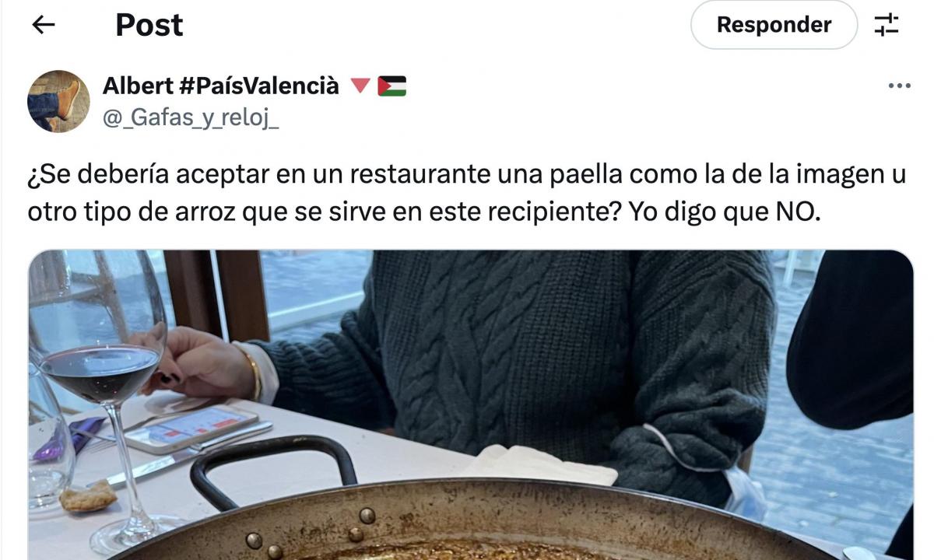The height and width of the screenshot is (560, 934).
Task: Click the display name Albert #PaísValencià
Action: 221,86
